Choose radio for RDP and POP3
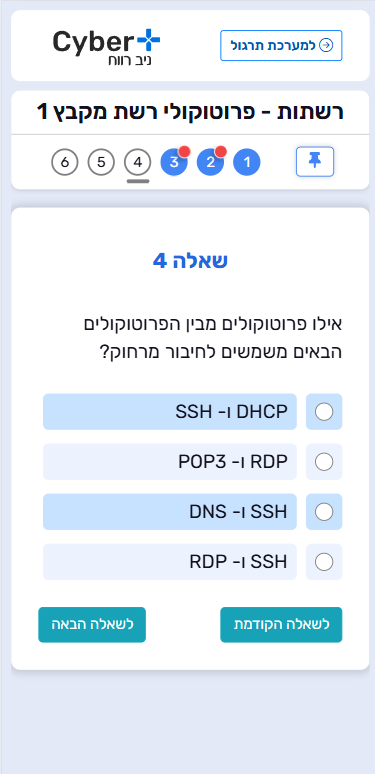 point(324,462)
